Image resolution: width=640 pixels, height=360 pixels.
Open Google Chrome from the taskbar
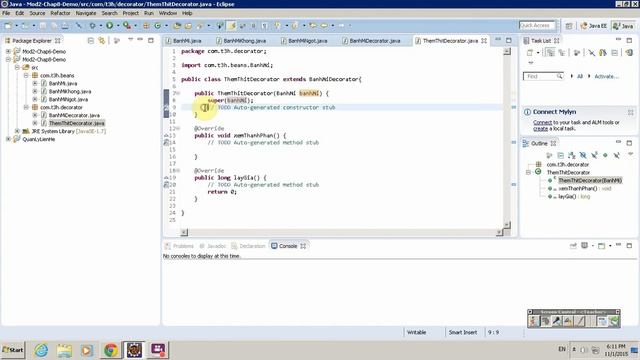[110, 350]
